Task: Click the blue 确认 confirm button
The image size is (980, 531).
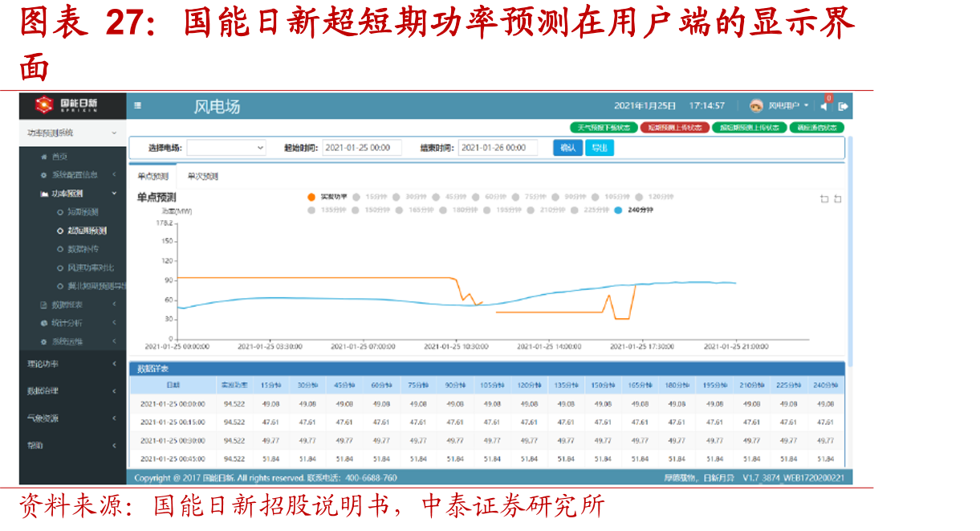Action: [568, 148]
